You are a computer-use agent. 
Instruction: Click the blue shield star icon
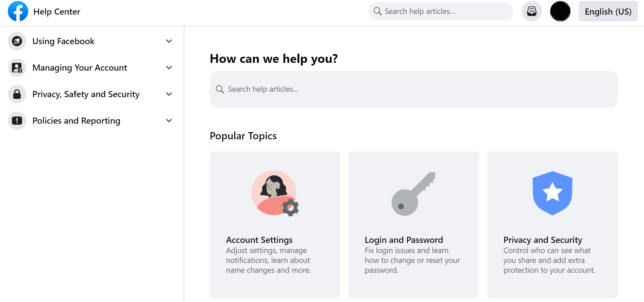coord(553,193)
